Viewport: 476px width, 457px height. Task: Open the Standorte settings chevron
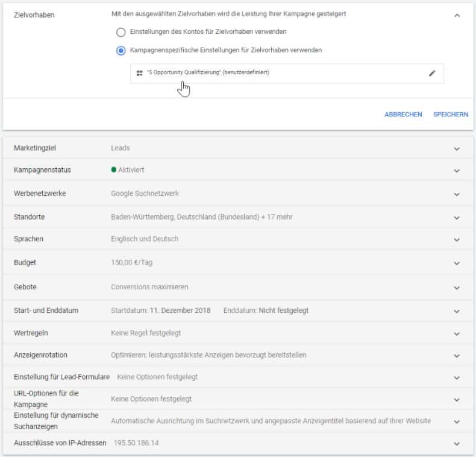coord(457,218)
